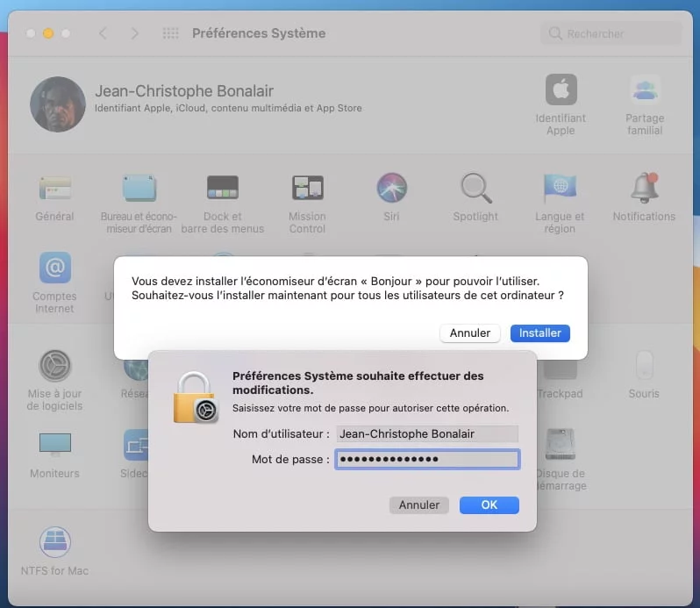Open the Général preferences pane
The height and width of the screenshot is (608, 700).
(55, 189)
